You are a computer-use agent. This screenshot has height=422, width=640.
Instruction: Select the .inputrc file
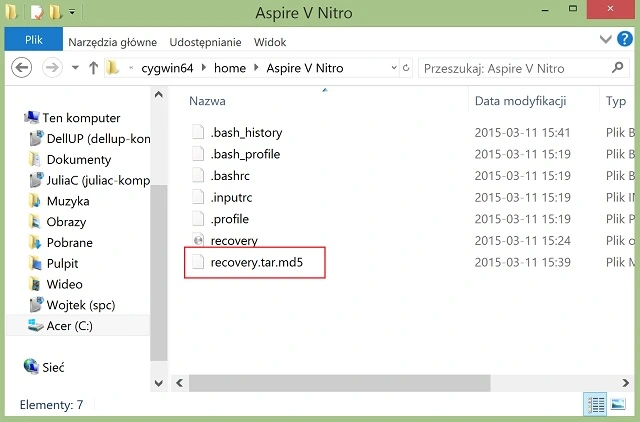click(231, 197)
